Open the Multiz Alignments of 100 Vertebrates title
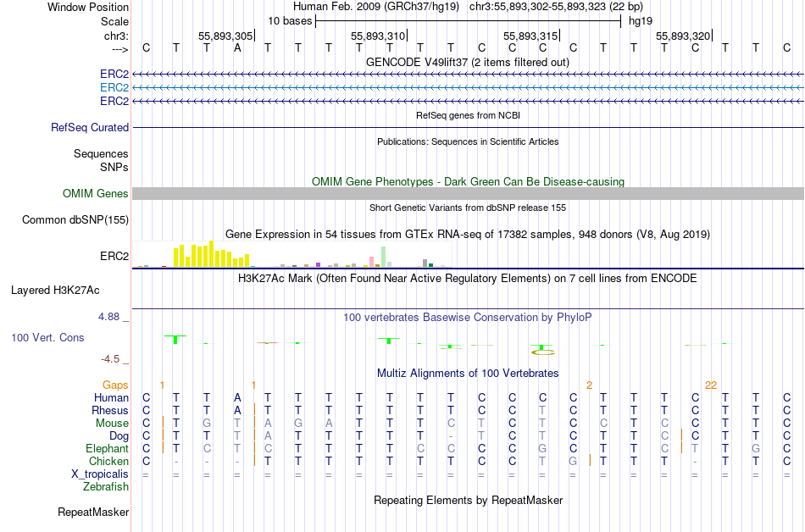Screen dimensions: 805x532 coord(468,374)
